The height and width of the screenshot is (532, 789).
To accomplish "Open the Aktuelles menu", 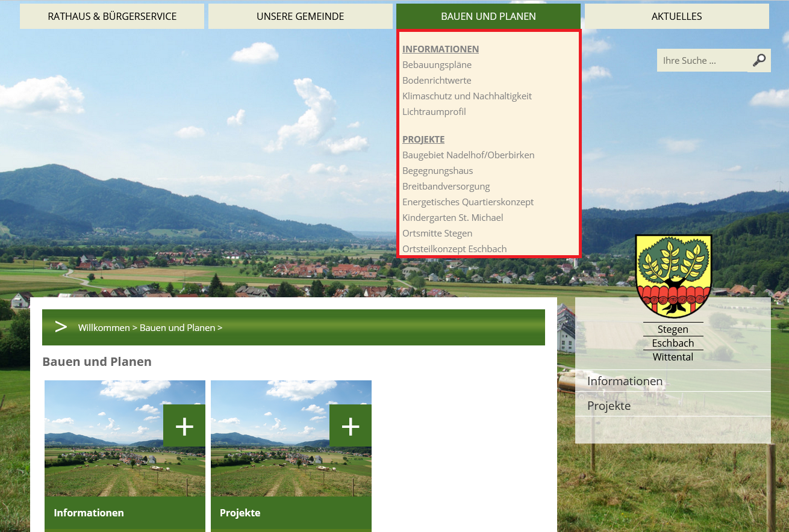I will (x=676, y=16).
